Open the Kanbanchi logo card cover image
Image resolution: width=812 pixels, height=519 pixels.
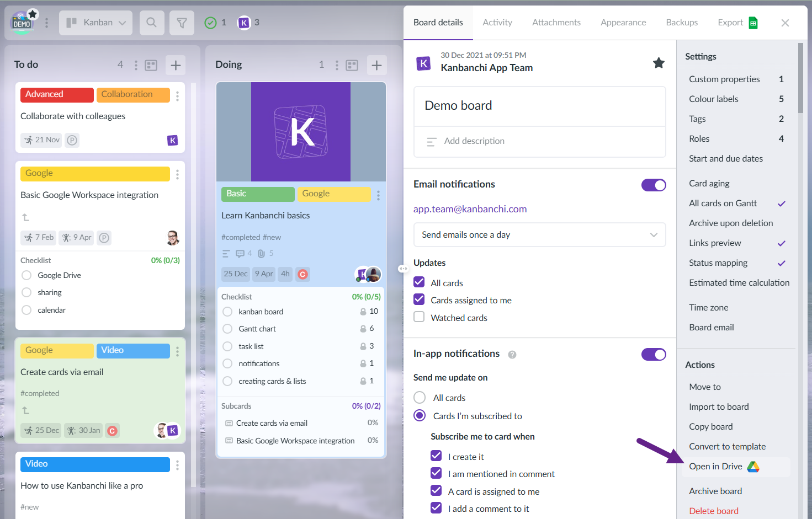301,132
